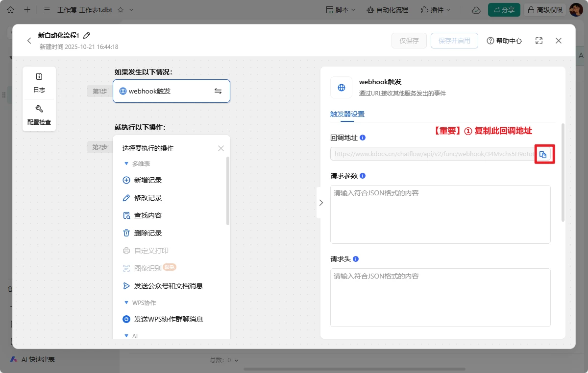Open 自动化流程 from top toolbar

[387, 10]
